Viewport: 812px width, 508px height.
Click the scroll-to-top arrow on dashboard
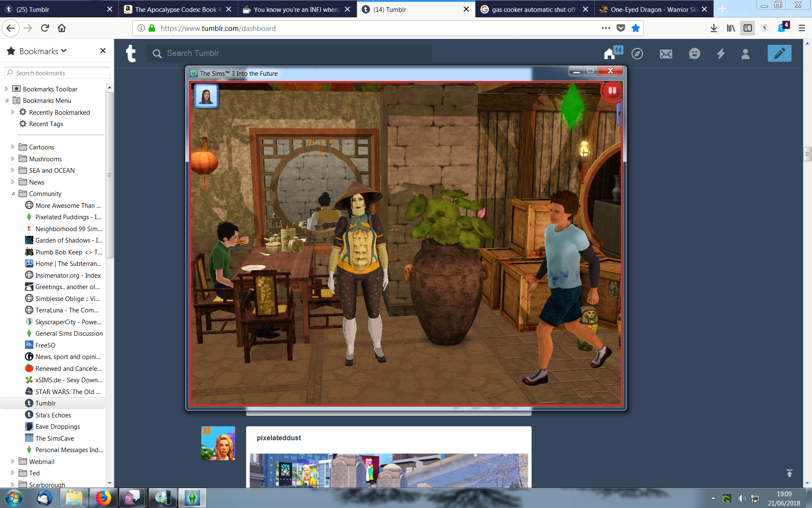(789, 473)
